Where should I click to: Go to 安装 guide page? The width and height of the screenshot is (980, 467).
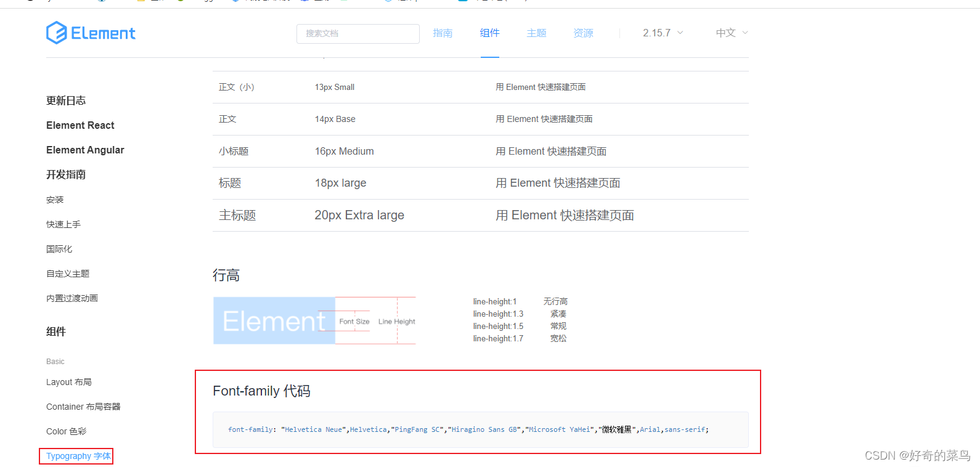click(x=55, y=200)
